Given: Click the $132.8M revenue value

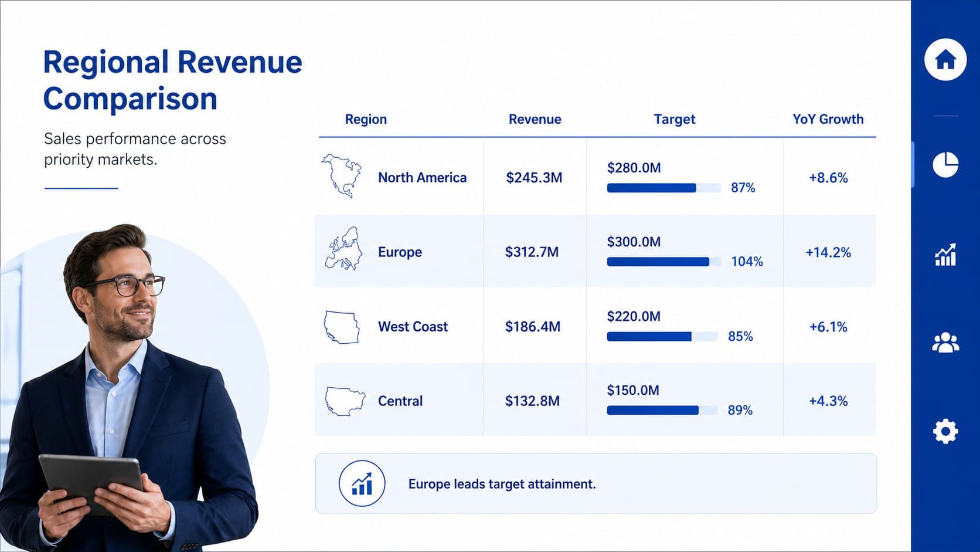Looking at the screenshot, I should pyautogui.click(x=532, y=401).
